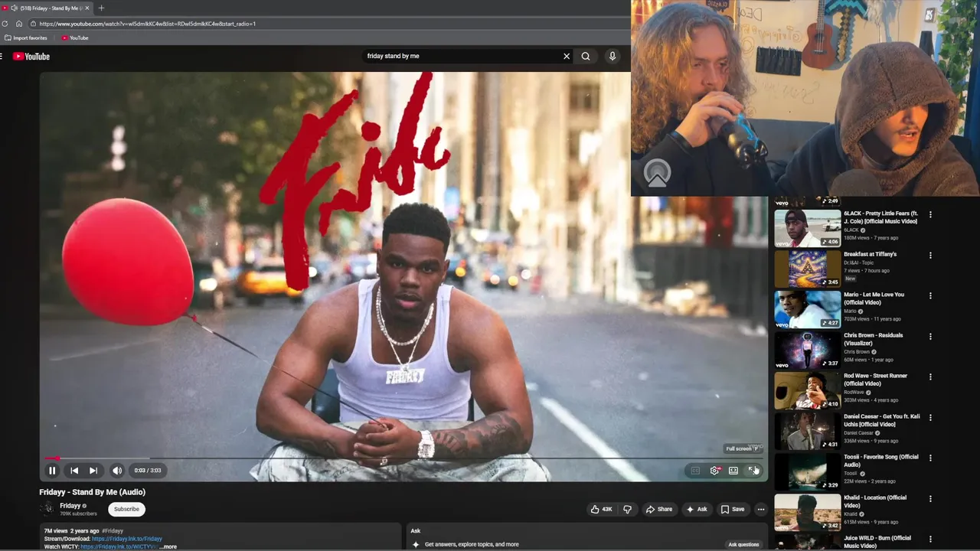Open Fridayy channel name link
Image resolution: width=980 pixels, height=551 pixels.
tap(70, 506)
